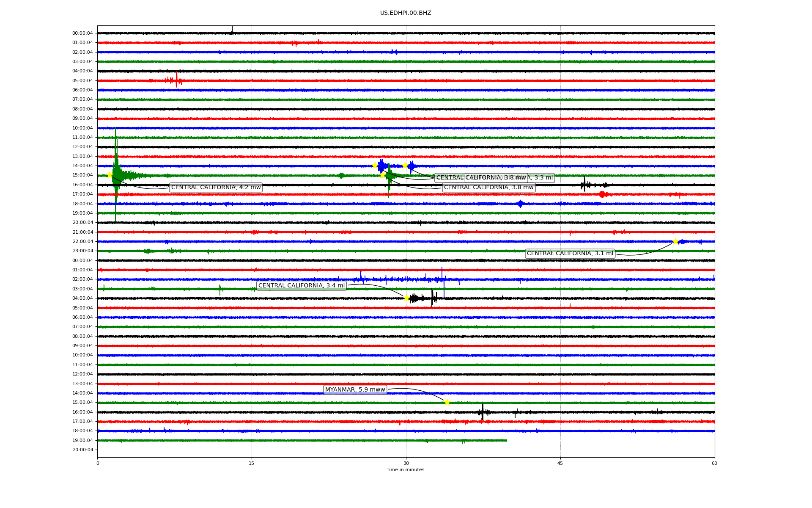Click the leftmost star on the blue 14:00:04 trace
812x508 pixels.
click(375, 166)
